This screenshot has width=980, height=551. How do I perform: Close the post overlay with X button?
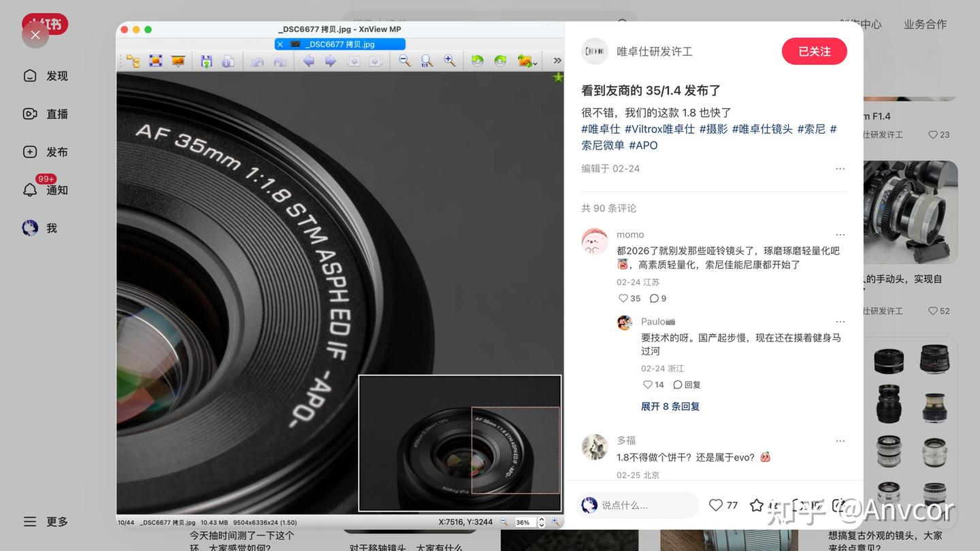(x=35, y=35)
